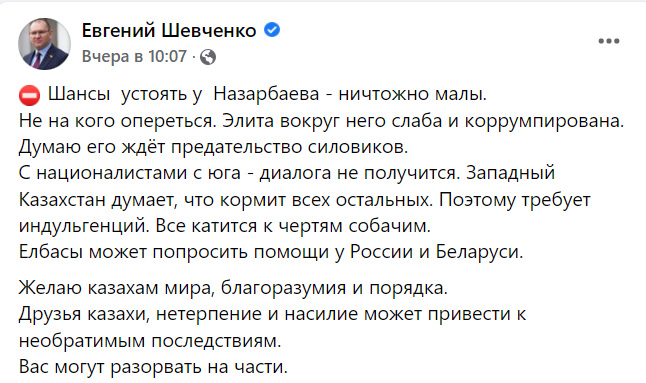The height and width of the screenshot is (383, 646).
Task: Click the line starting индульгенций
Action: pyautogui.click(x=225, y=226)
